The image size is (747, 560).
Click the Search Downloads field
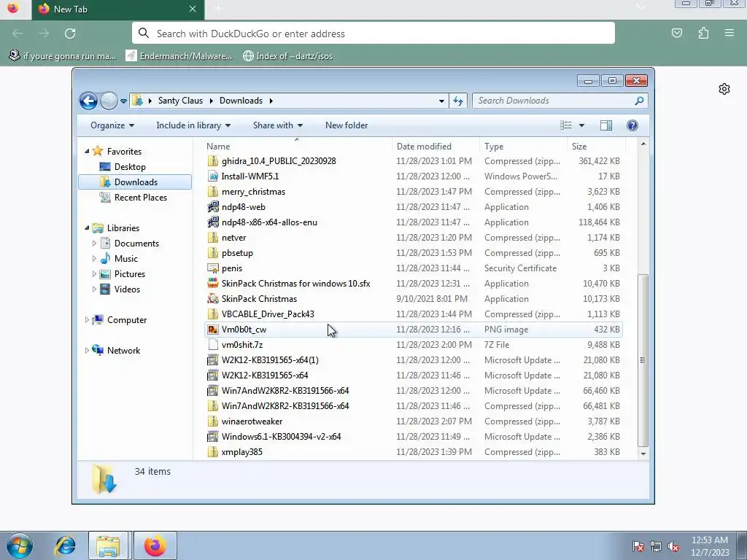[560, 101]
